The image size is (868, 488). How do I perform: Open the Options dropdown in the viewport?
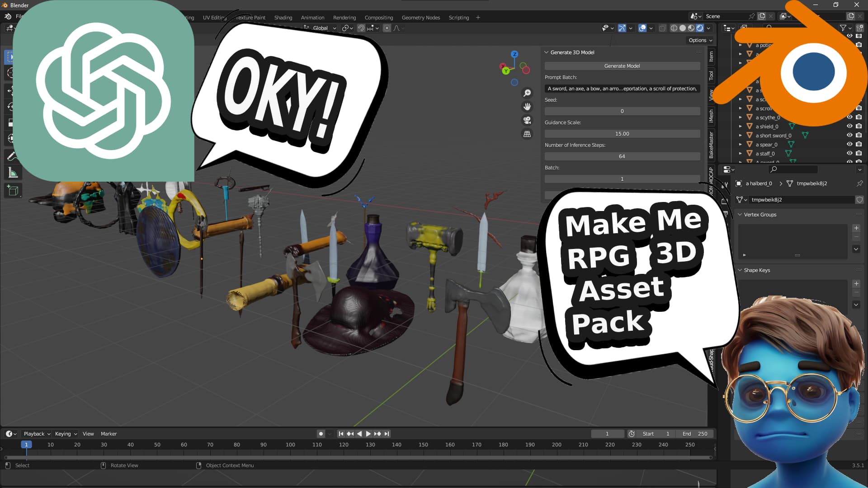click(699, 40)
